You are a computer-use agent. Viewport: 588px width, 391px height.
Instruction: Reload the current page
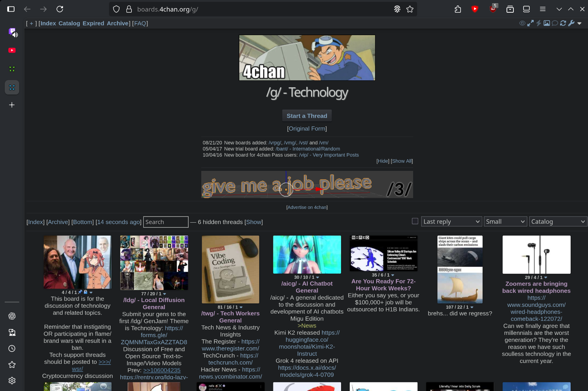click(x=60, y=9)
